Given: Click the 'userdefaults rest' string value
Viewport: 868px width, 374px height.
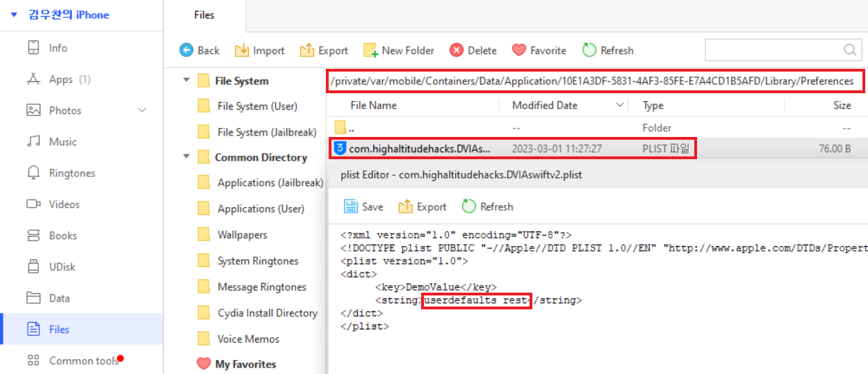Looking at the screenshot, I should [477, 300].
